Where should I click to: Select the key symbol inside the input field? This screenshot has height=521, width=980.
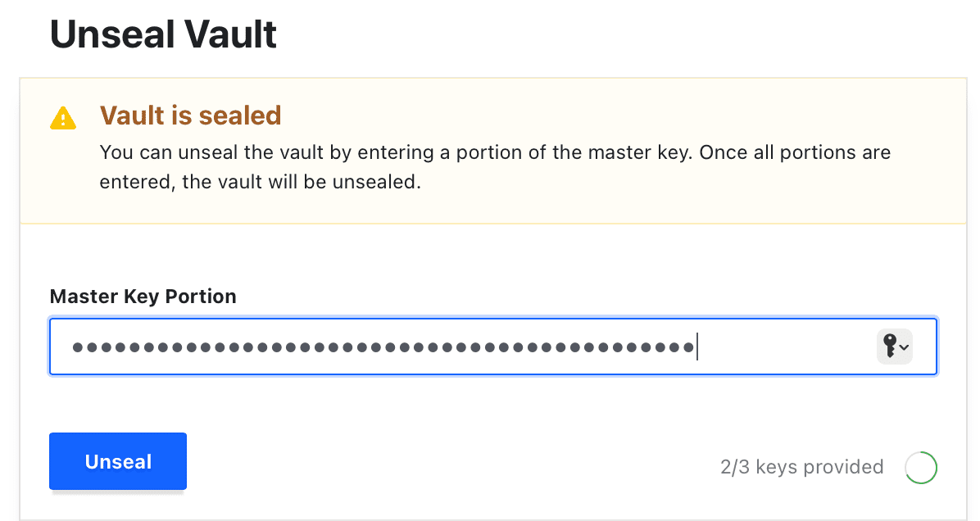point(892,347)
